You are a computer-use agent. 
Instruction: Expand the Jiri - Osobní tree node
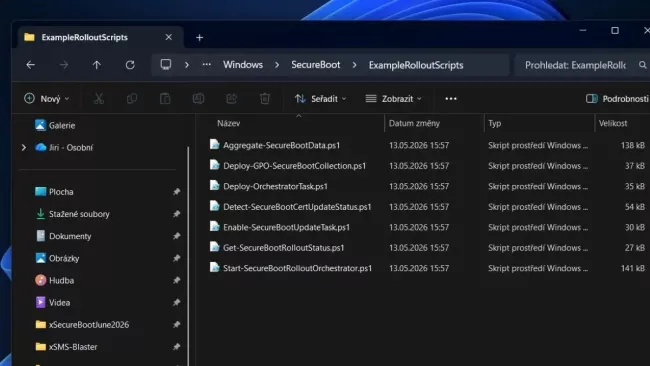24,148
